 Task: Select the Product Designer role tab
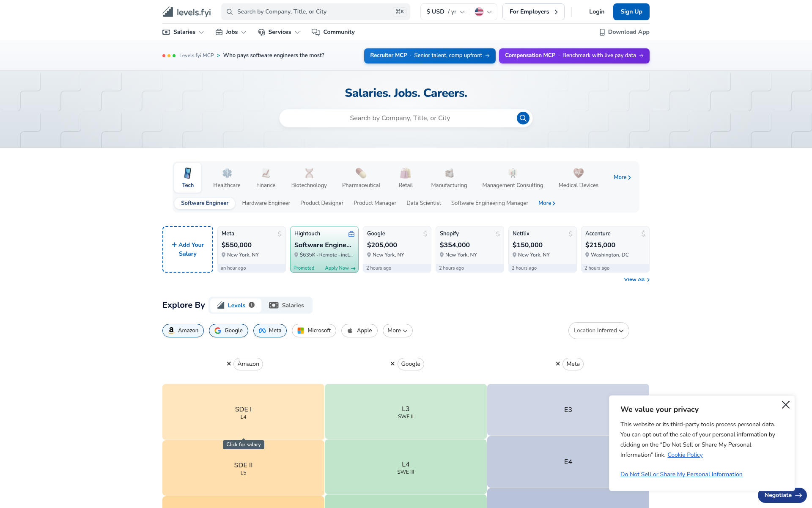click(x=322, y=203)
